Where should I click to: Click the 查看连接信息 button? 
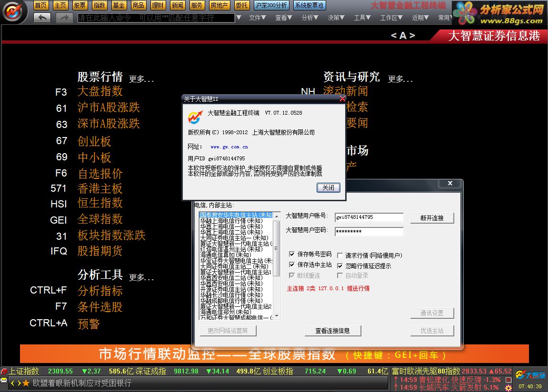333,331
